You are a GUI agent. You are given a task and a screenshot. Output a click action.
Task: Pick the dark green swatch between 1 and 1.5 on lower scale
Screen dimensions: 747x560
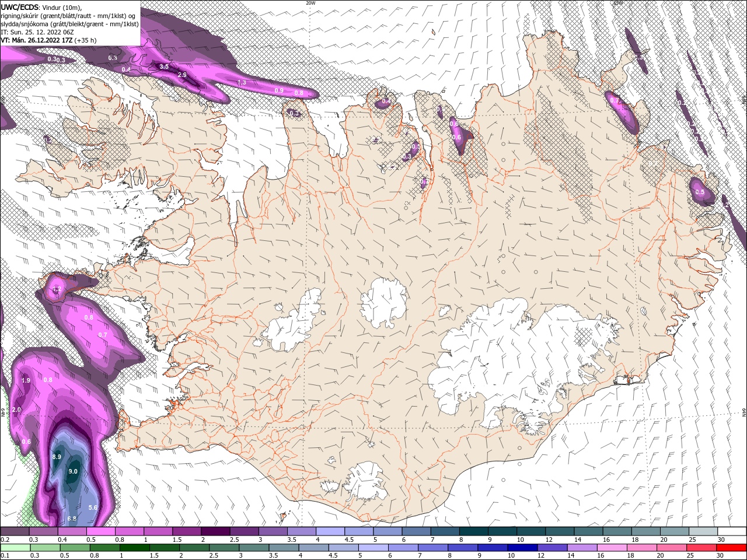(x=135, y=548)
